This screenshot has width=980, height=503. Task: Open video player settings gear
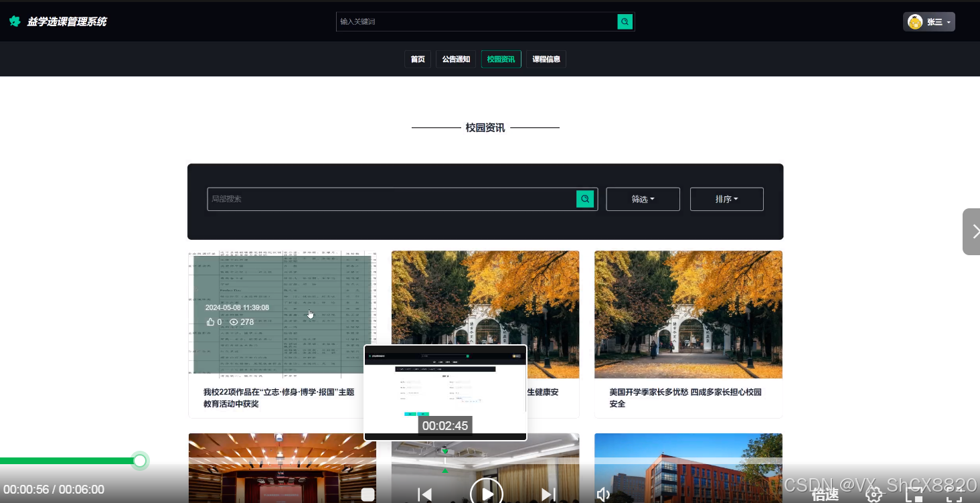point(874,495)
